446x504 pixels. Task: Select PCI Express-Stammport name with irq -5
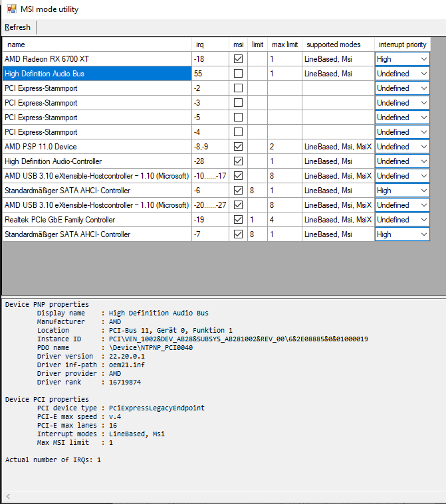(x=97, y=118)
